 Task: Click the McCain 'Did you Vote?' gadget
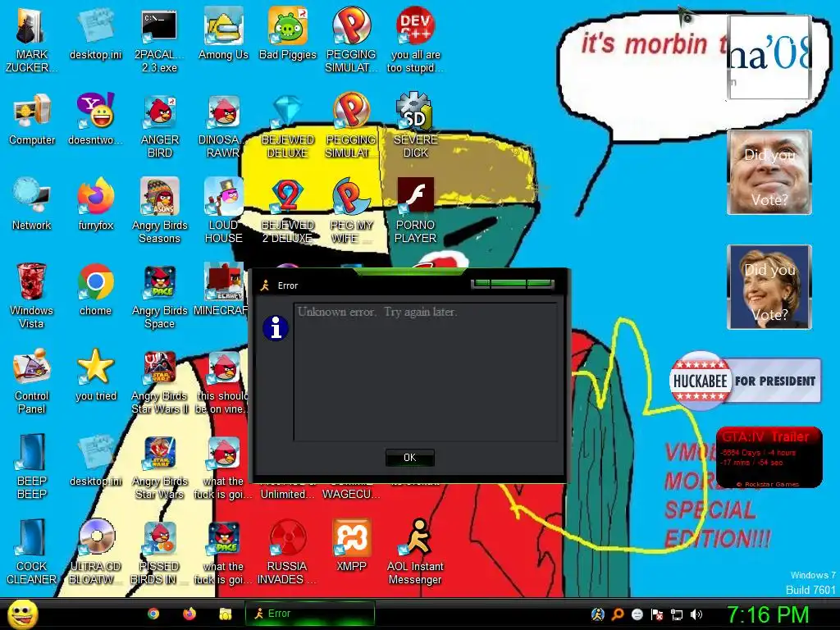769,172
